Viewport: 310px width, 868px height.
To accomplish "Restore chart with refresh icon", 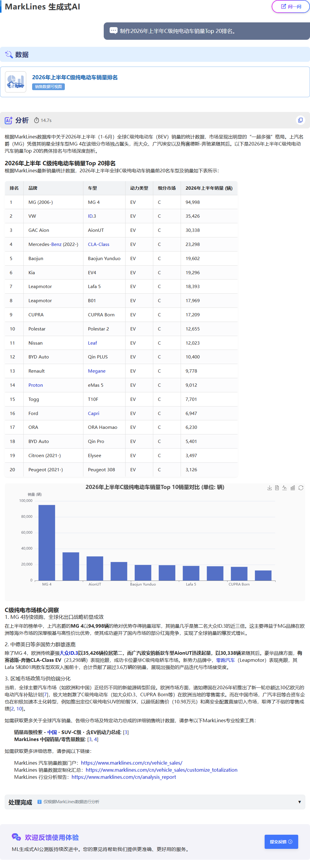I will point(301,487).
